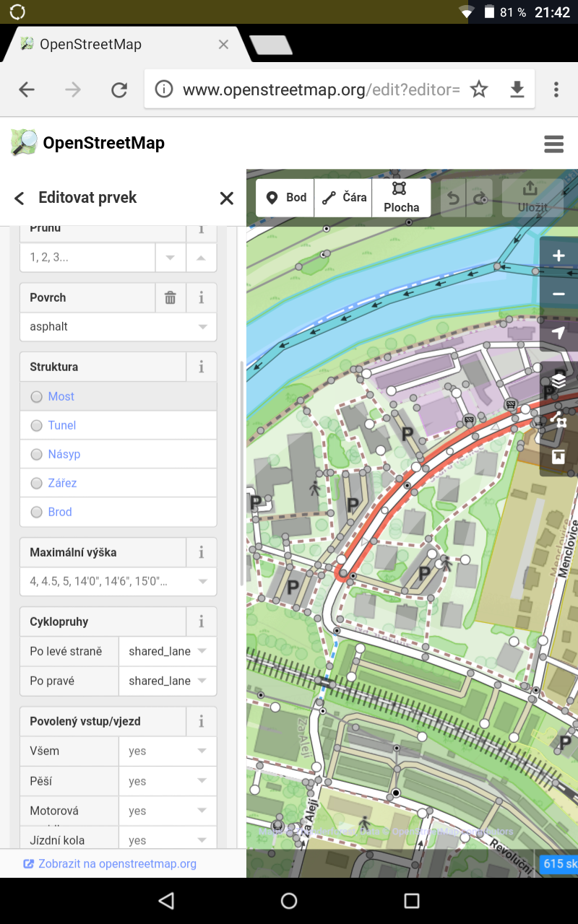Show my location with the arrow icon
Image resolution: width=578 pixels, height=924 pixels.
point(558,332)
